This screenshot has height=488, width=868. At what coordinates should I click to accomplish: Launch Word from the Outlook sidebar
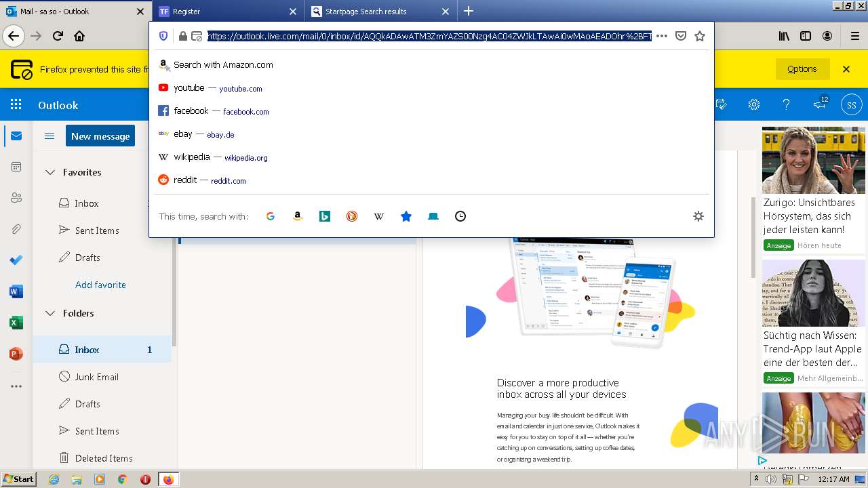click(16, 291)
